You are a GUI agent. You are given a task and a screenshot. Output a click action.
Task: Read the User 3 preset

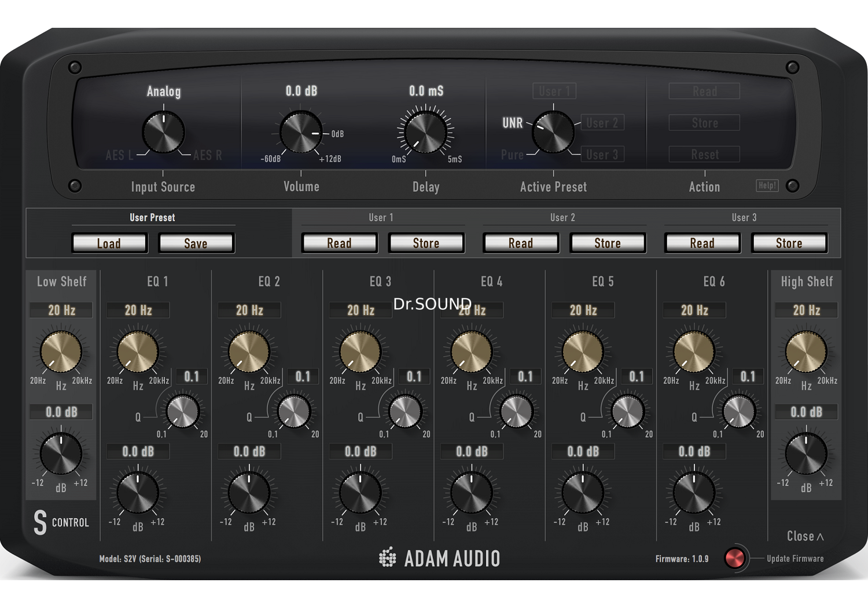pos(703,243)
